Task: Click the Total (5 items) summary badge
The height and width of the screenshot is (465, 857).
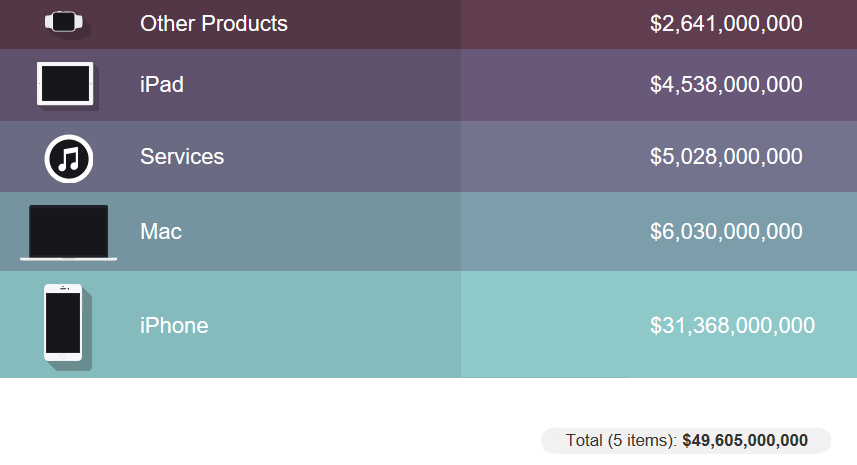Action: click(686, 440)
